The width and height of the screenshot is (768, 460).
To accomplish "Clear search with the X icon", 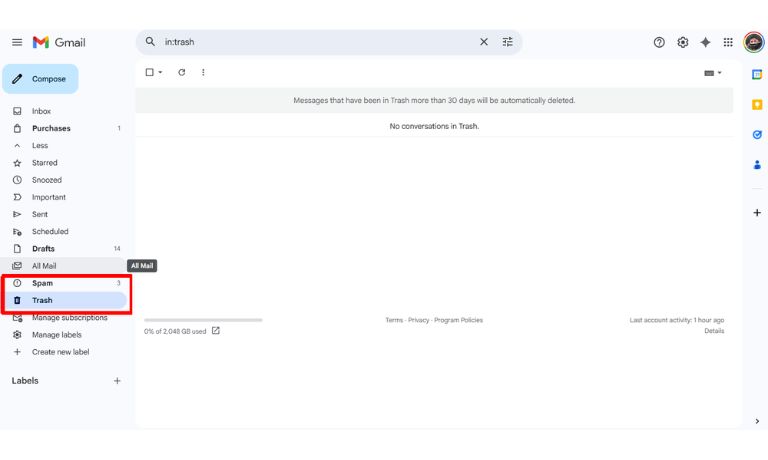I will 484,42.
